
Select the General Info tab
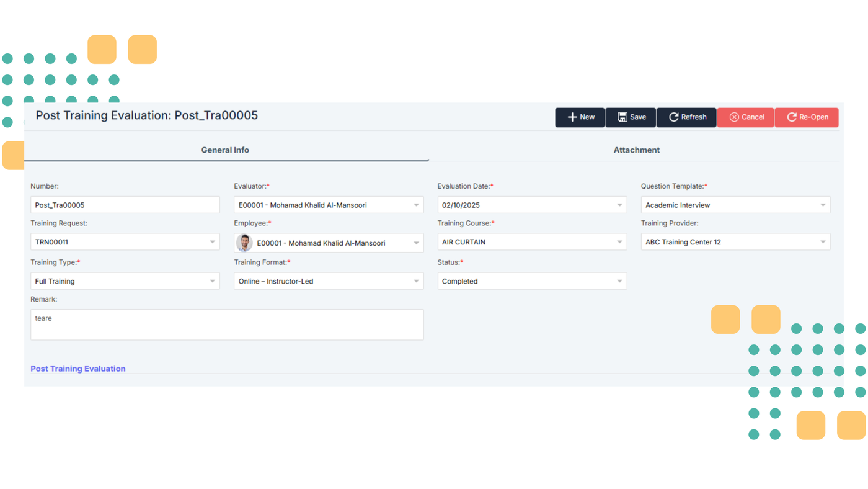pyautogui.click(x=225, y=150)
